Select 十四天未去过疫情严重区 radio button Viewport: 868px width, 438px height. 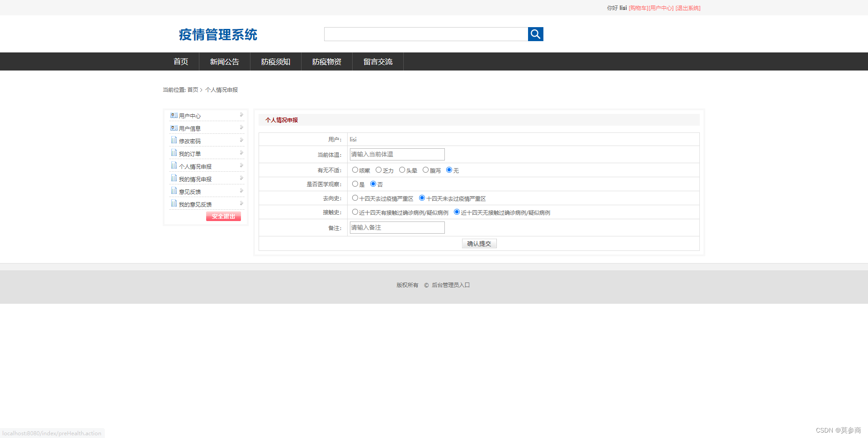pos(422,198)
